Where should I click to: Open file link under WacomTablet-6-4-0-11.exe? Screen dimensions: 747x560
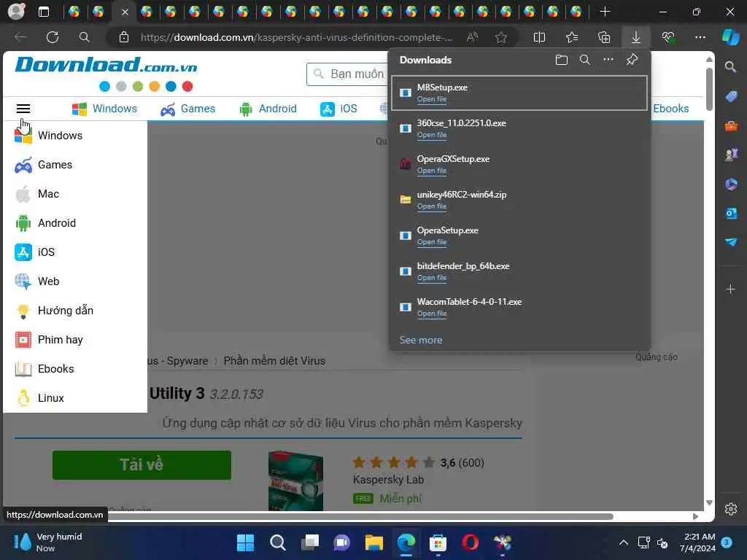432,314
